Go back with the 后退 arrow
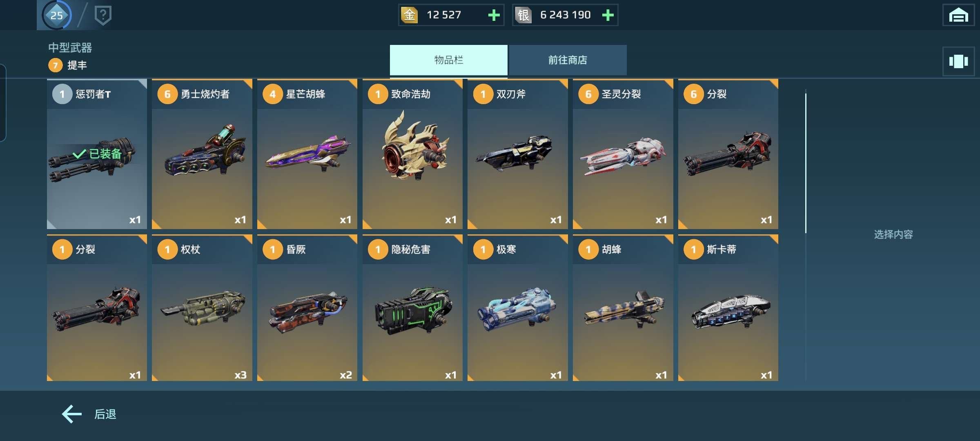 click(89, 414)
